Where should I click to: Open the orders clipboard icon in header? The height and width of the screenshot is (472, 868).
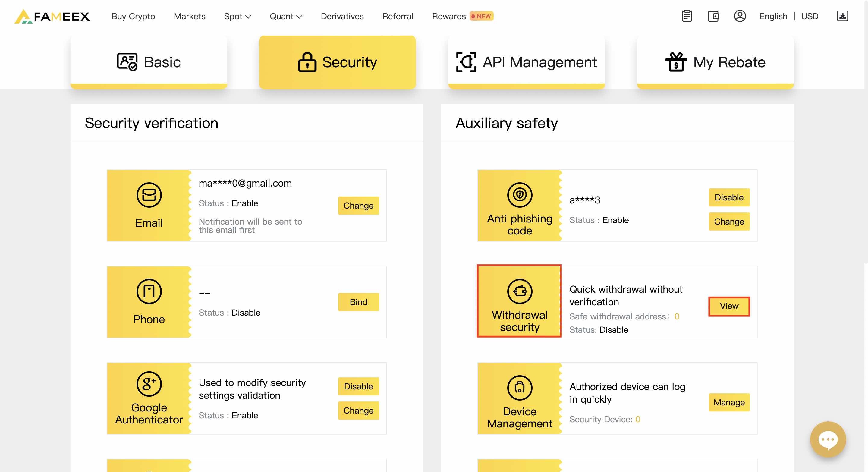point(687,16)
